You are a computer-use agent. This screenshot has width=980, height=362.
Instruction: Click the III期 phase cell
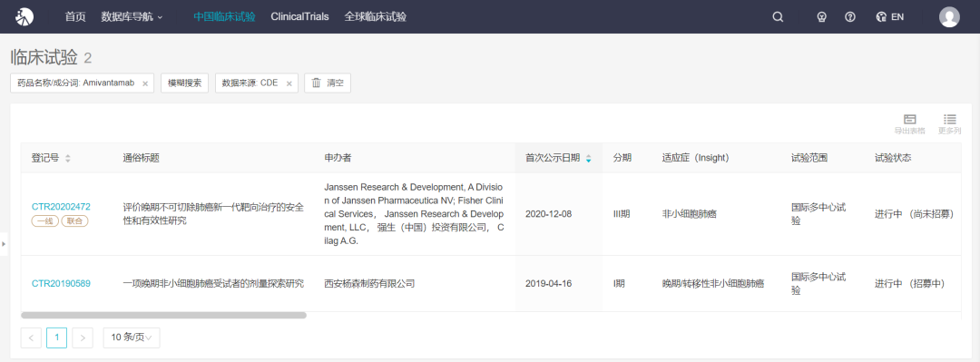pos(622,214)
